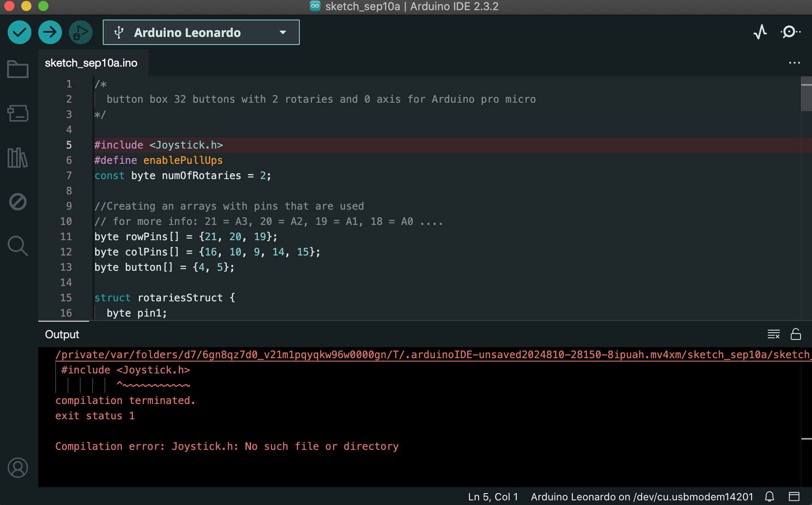Open the account profile icon
Screen dimensions: 812x505
(x=18, y=468)
